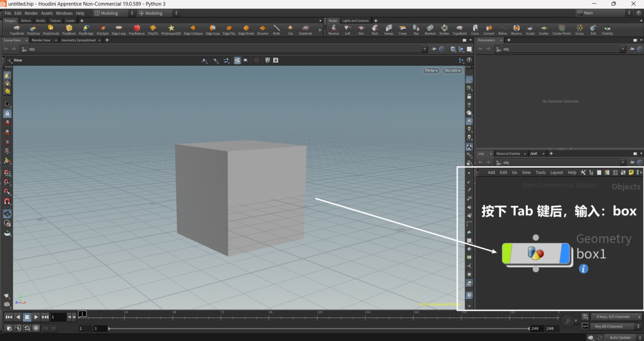Select the Sculpt shelf tool

(530, 30)
